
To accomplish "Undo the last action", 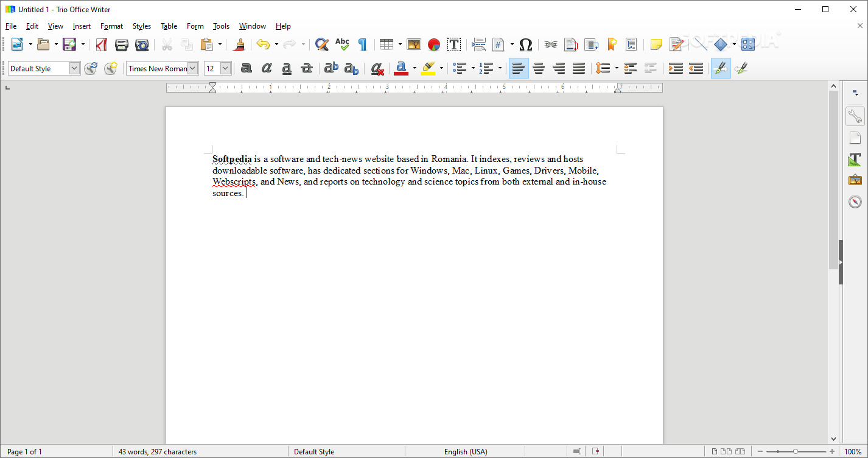I will tap(263, 44).
